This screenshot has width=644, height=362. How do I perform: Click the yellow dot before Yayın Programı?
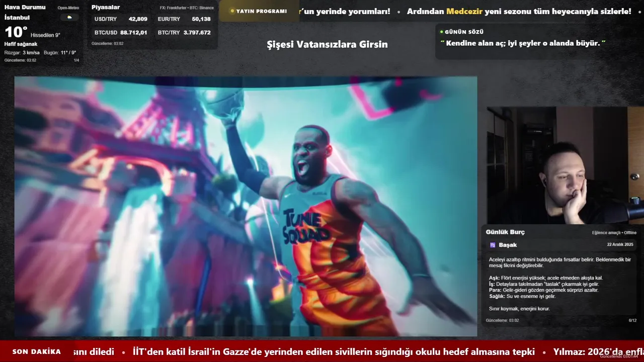coord(232,11)
